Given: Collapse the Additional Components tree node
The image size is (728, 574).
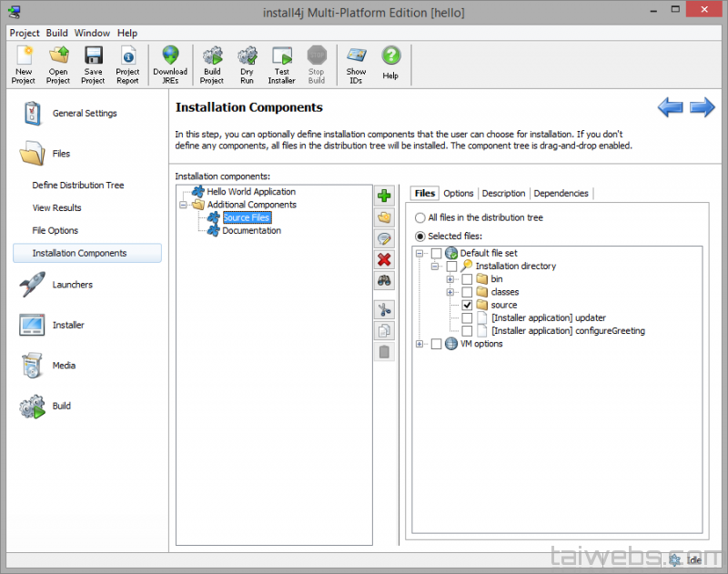Looking at the screenshot, I should (184, 205).
